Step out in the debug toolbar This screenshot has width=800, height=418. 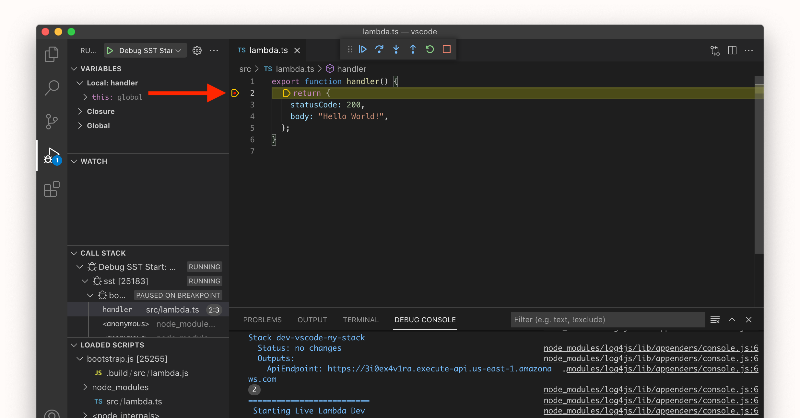[413, 50]
